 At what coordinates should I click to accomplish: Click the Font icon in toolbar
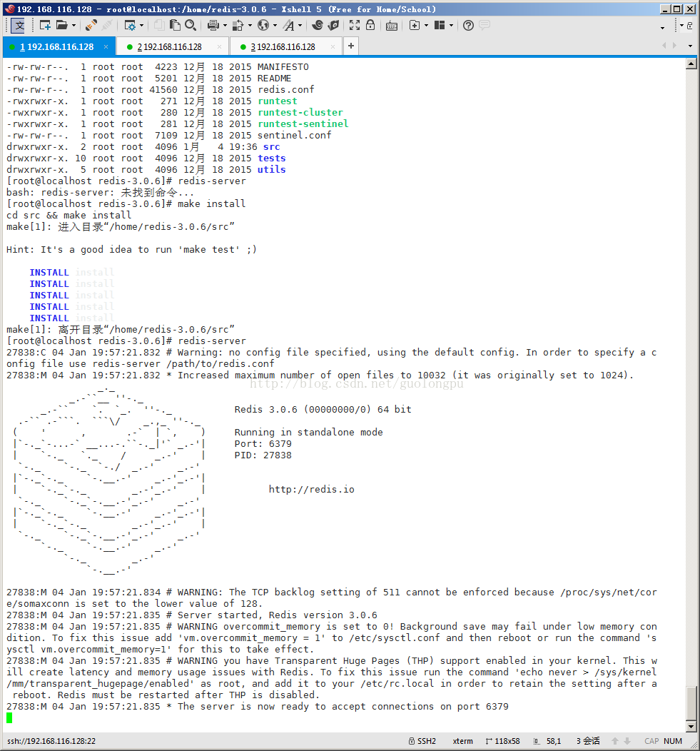pos(289,26)
